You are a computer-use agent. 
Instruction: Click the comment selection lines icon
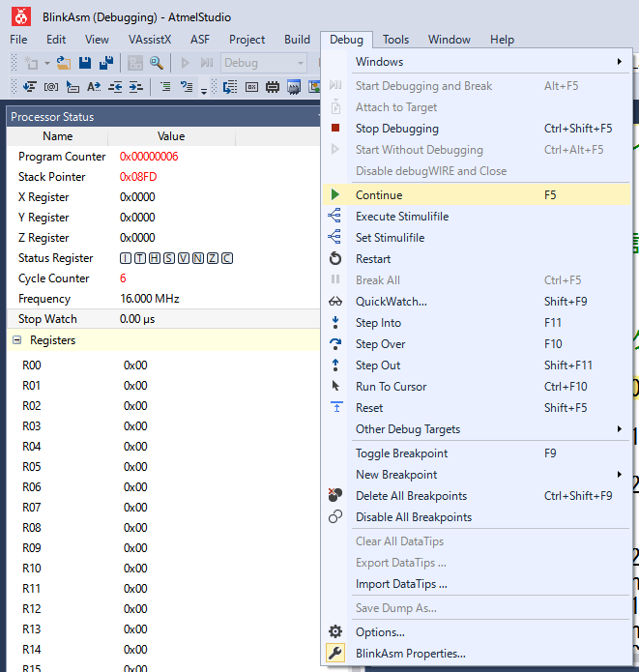point(165,87)
